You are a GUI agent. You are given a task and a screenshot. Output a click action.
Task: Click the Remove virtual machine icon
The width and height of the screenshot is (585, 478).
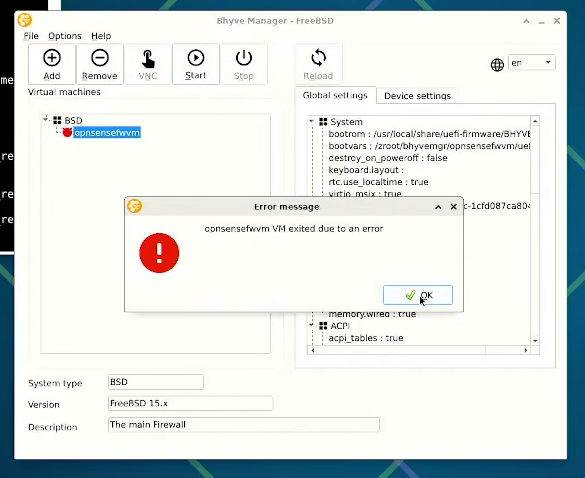(100, 58)
